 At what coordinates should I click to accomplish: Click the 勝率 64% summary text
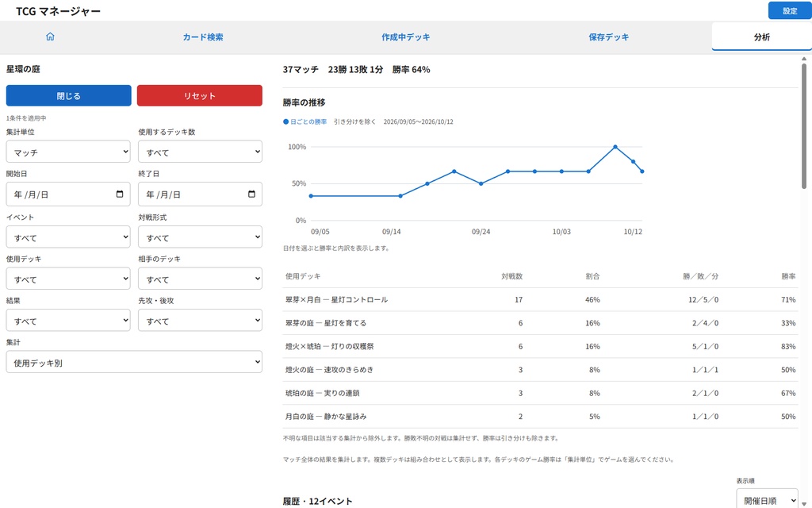412,70
